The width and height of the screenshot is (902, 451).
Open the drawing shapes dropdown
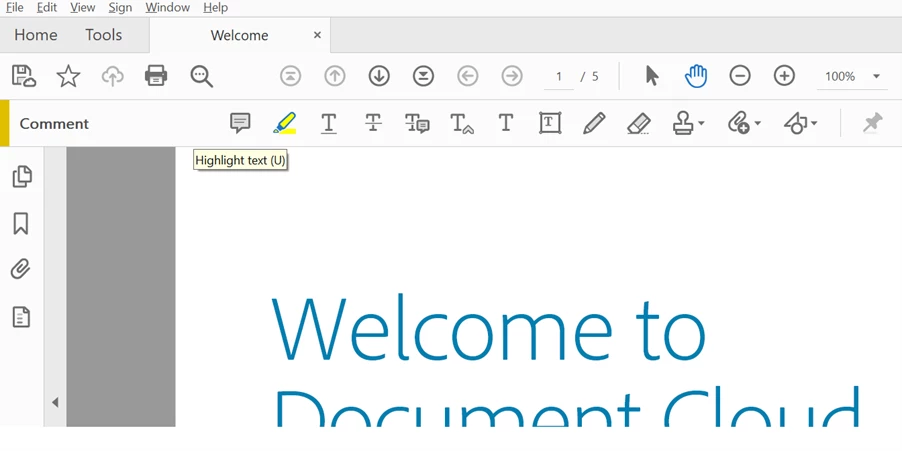(x=800, y=123)
